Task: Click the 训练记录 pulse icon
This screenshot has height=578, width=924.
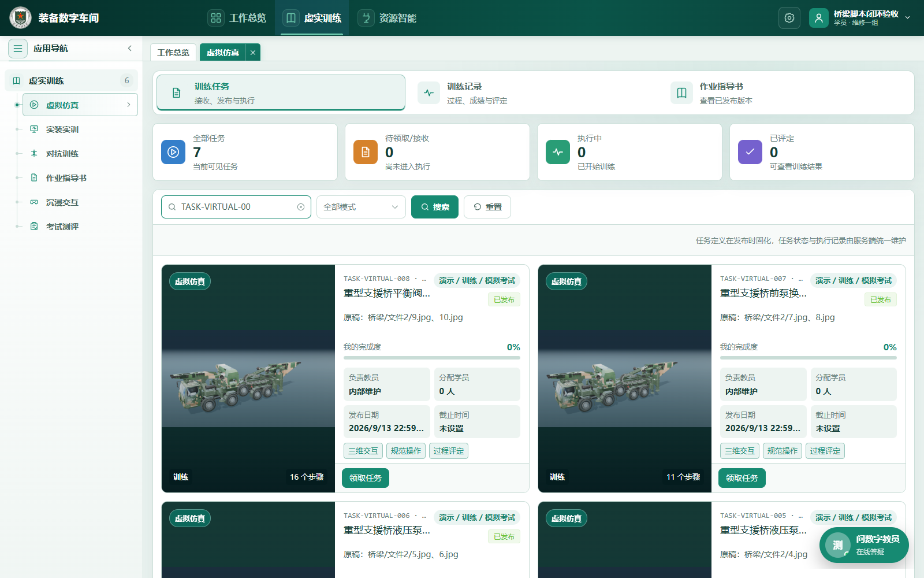Action: tap(429, 93)
